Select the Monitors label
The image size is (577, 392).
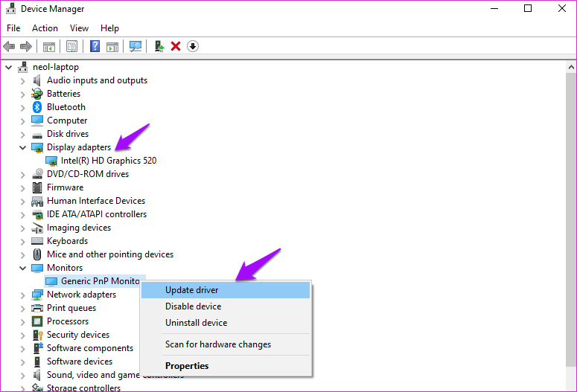(x=65, y=268)
